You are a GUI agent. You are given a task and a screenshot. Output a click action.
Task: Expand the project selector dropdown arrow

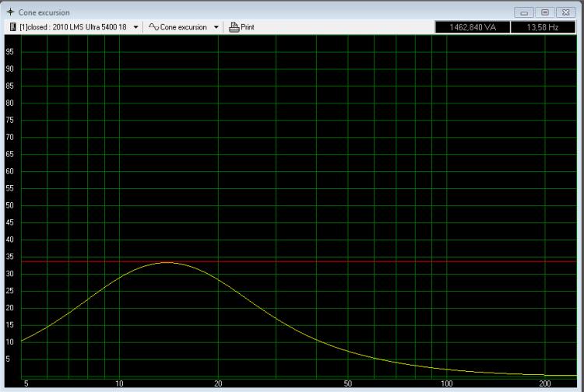(136, 27)
